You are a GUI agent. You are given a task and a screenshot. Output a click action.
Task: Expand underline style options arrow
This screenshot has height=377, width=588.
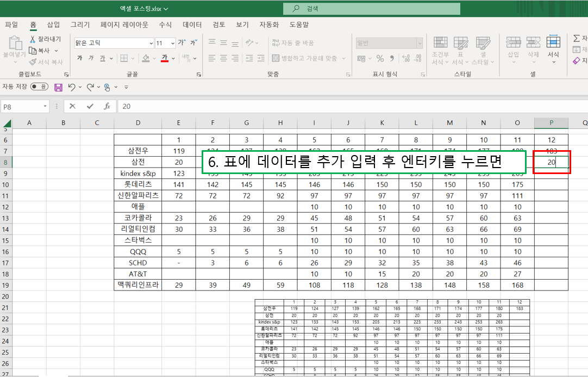point(111,59)
